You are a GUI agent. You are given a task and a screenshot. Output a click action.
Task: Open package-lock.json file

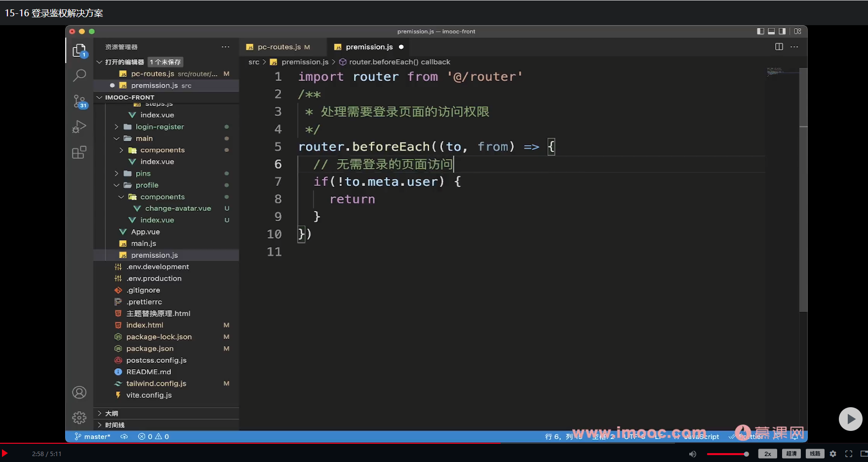(158, 337)
